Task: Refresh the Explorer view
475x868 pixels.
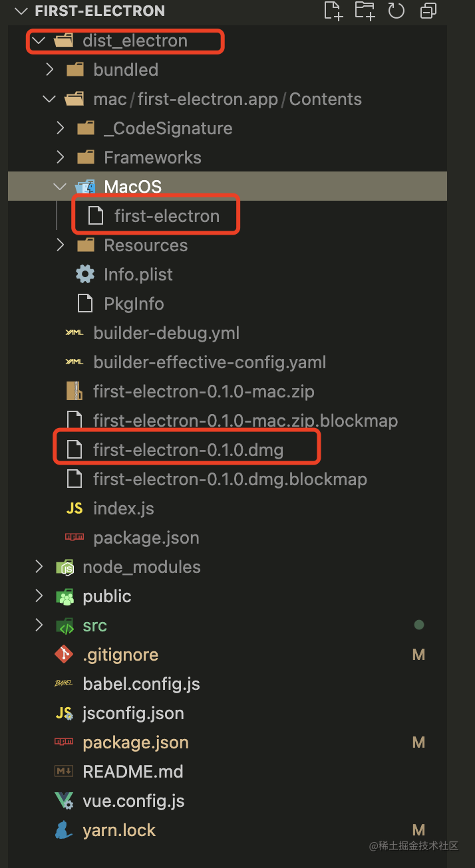Action: tap(396, 11)
